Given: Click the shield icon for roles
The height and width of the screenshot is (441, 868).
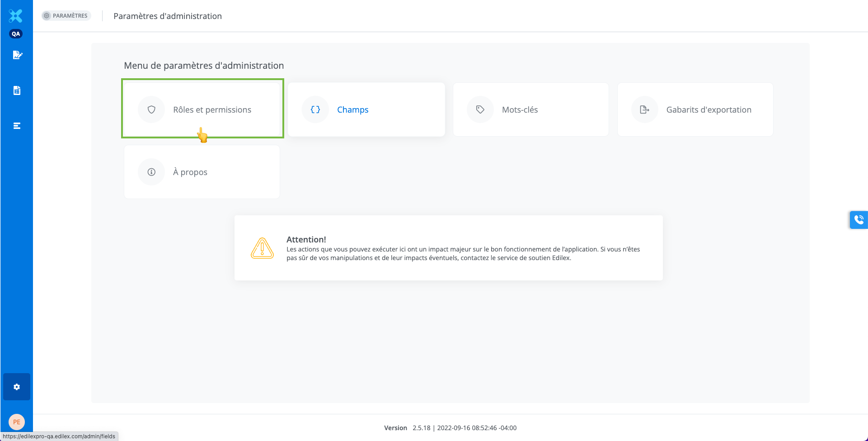Looking at the screenshot, I should [151, 109].
